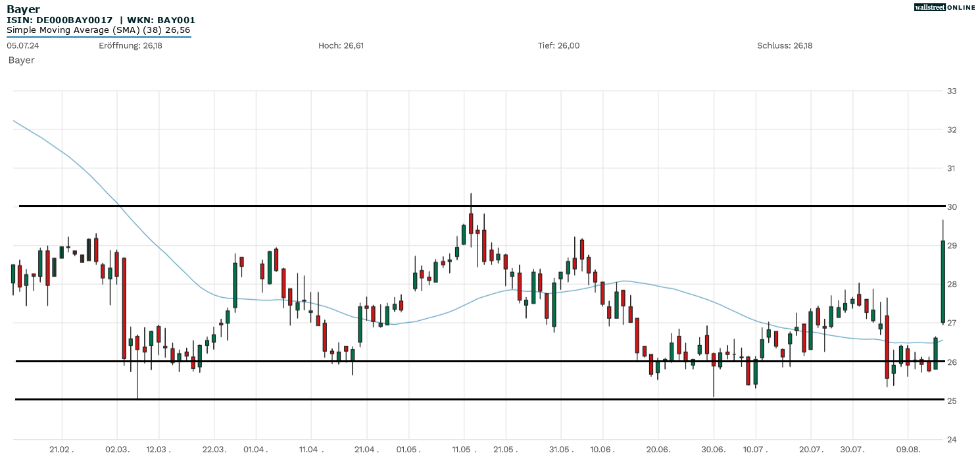Viewport: 980px width, 453px height.
Task: Click the 21.02 date label on the x-axis
Action: point(61,449)
